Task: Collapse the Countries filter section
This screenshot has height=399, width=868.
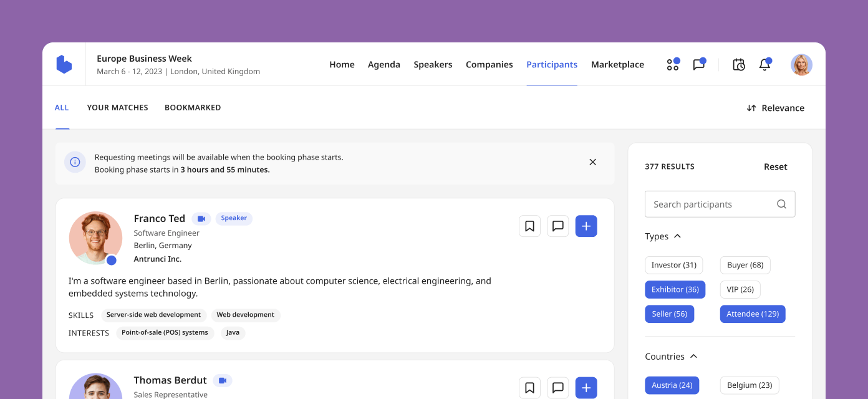Action: pyautogui.click(x=671, y=357)
